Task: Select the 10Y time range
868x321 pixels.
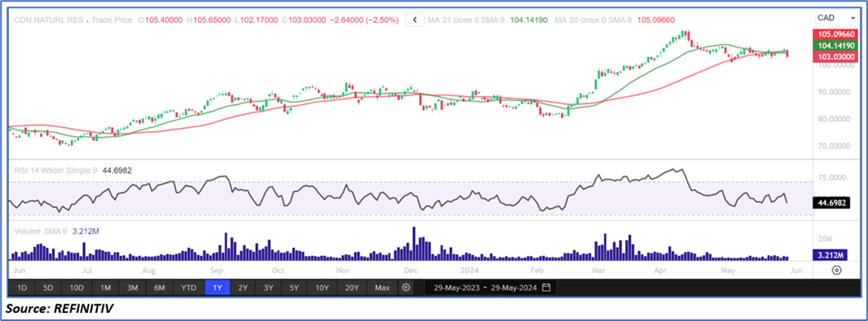Action: [321, 288]
